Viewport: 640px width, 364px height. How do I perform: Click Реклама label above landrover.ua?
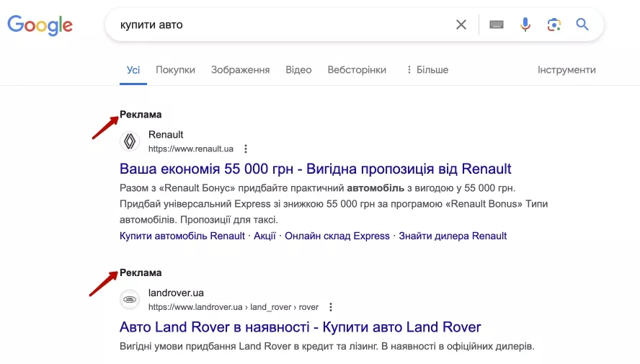pyautogui.click(x=141, y=273)
